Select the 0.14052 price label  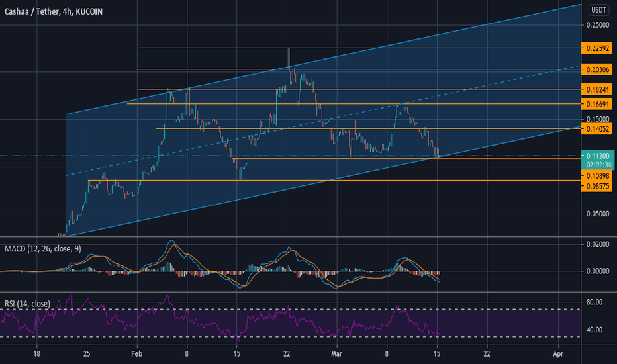point(596,129)
